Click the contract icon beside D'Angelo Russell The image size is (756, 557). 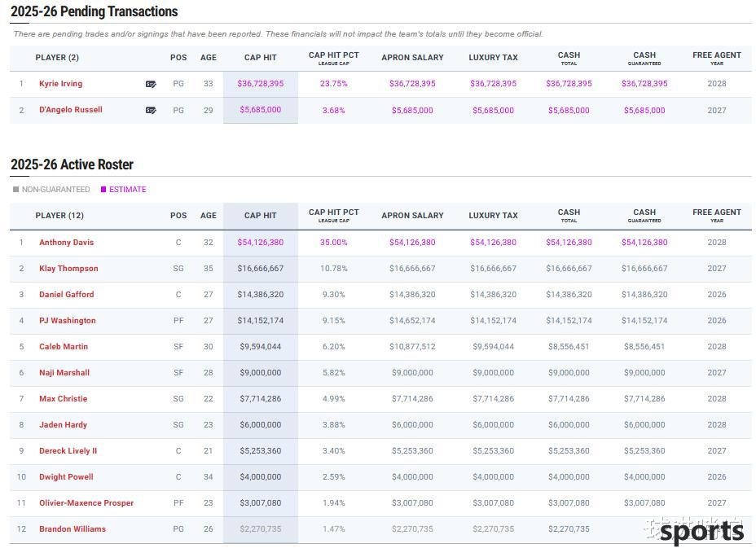(151, 110)
